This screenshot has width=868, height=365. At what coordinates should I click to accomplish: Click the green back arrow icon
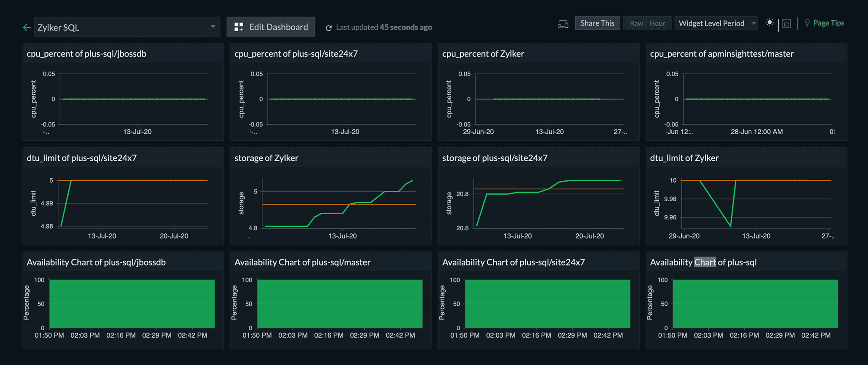26,27
